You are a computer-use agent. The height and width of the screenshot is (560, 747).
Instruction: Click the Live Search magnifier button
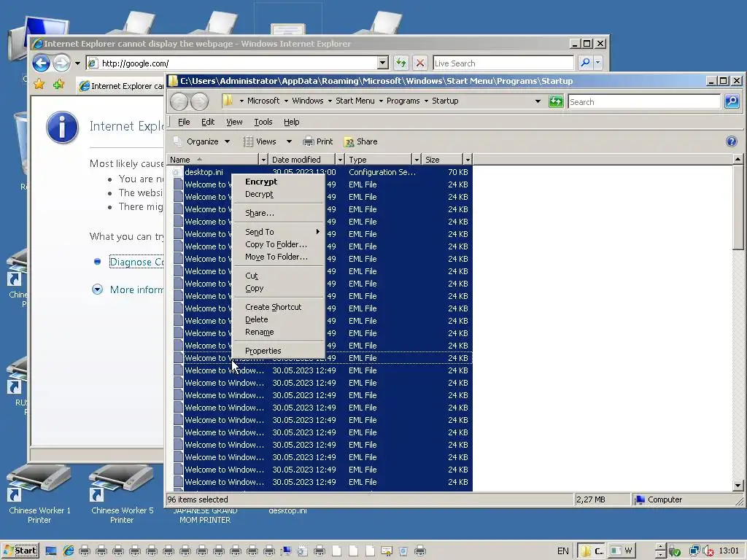pyautogui.click(x=585, y=63)
